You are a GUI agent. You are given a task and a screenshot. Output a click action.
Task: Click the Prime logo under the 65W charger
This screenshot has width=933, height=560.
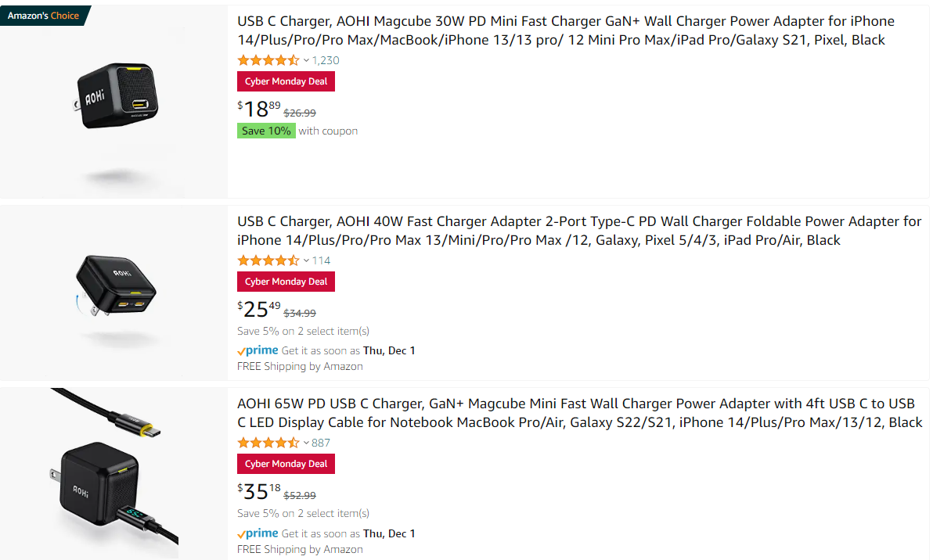pos(258,534)
